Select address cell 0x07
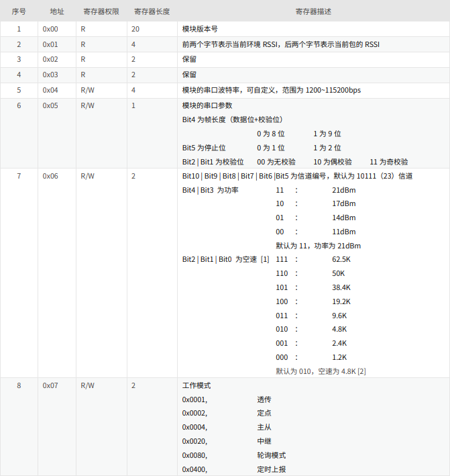 [50, 385]
